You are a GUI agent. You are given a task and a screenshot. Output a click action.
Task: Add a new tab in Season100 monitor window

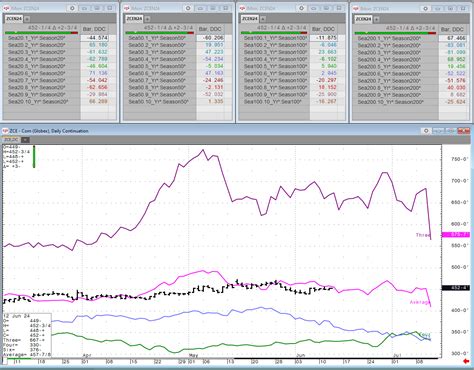(x=263, y=19)
